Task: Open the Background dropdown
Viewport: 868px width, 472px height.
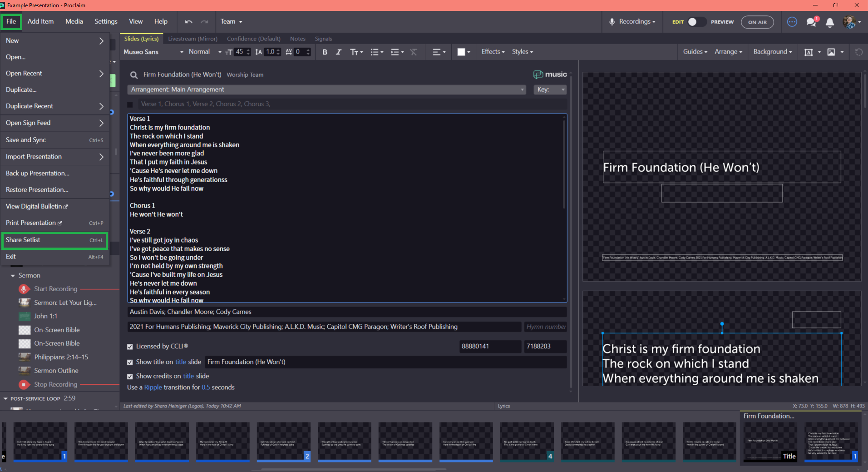Action: (x=773, y=52)
